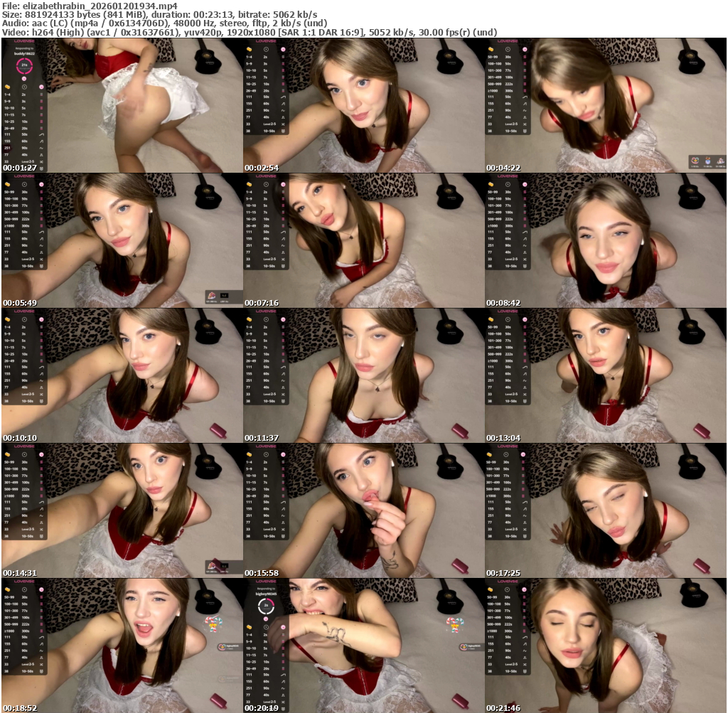Click the Audio stream info line
The height and width of the screenshot is (713, 728).
165,23
